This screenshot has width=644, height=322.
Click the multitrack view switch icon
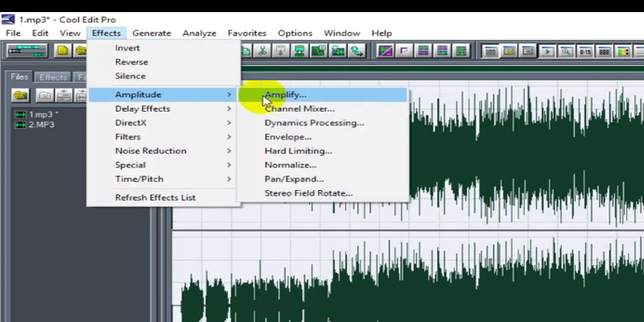(x=27, y=51)
